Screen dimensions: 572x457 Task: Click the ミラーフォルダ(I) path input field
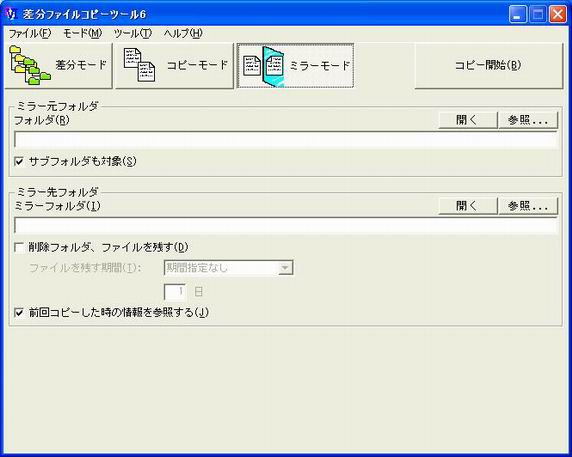tap(286, 225)
